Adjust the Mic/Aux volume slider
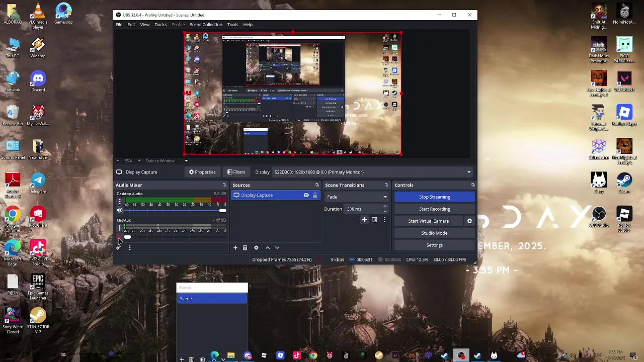644x362 pixels. click(175, 237)
